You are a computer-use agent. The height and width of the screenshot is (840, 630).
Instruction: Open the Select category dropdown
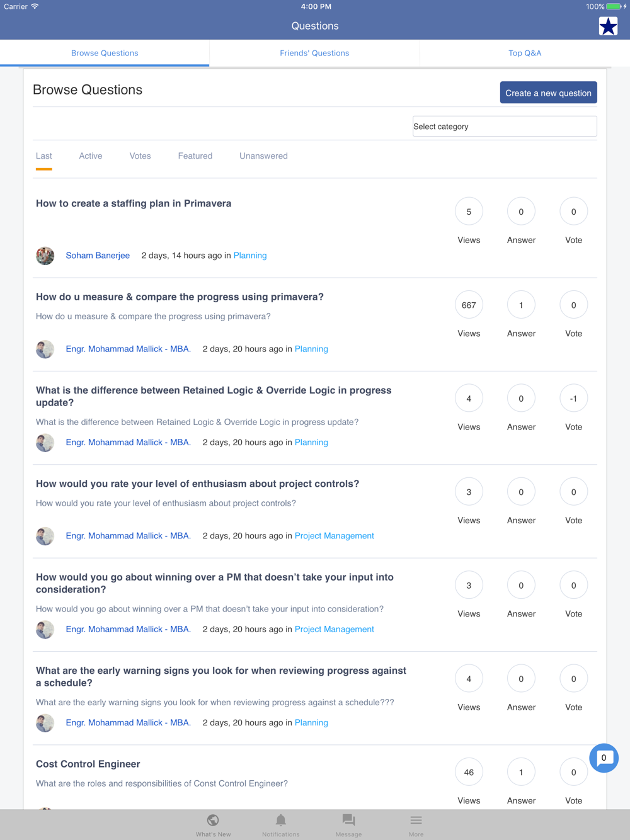coord(504,127)
